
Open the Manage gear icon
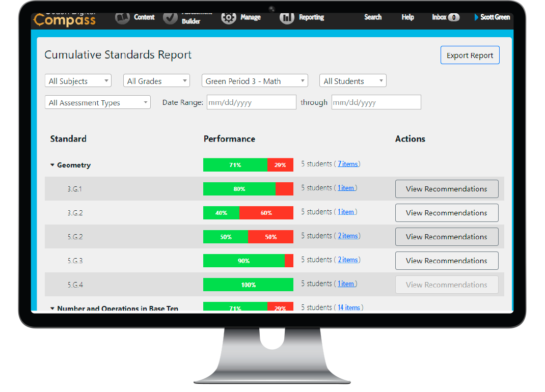pyautogui.click(x=229, y=17)
